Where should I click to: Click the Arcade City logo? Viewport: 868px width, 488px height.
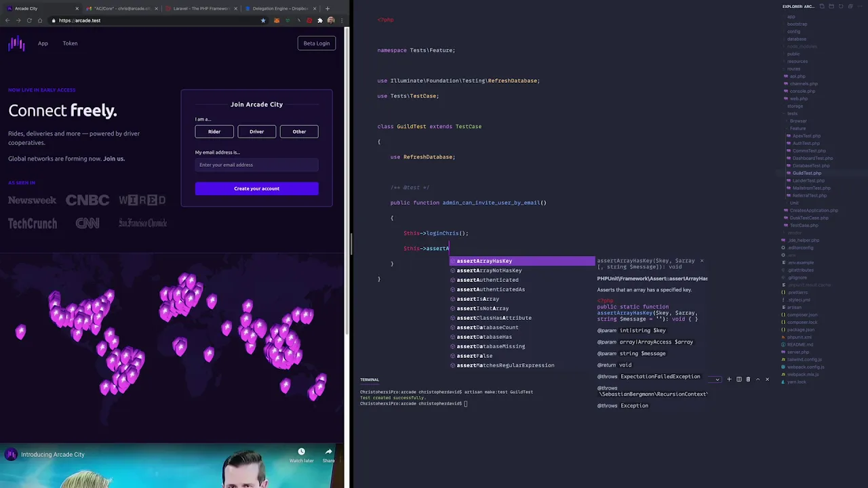[16, 44]
